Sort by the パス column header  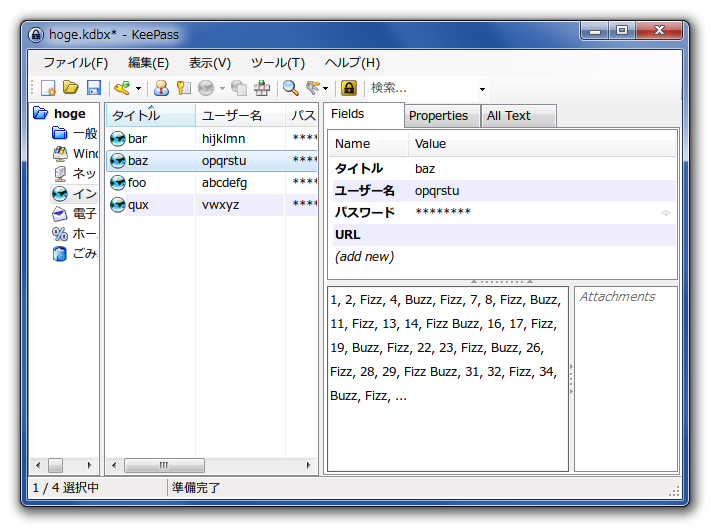pos(302,115)
